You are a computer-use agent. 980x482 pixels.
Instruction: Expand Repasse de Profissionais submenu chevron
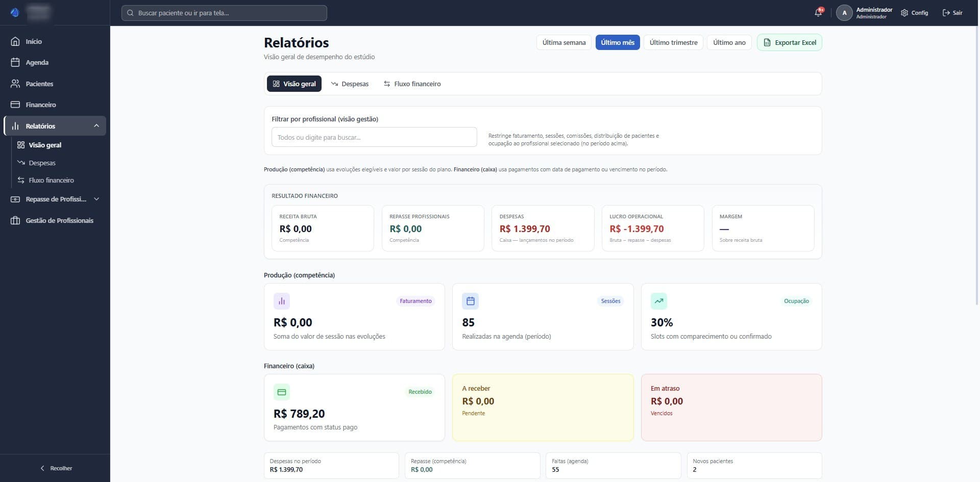pos(96,199)
